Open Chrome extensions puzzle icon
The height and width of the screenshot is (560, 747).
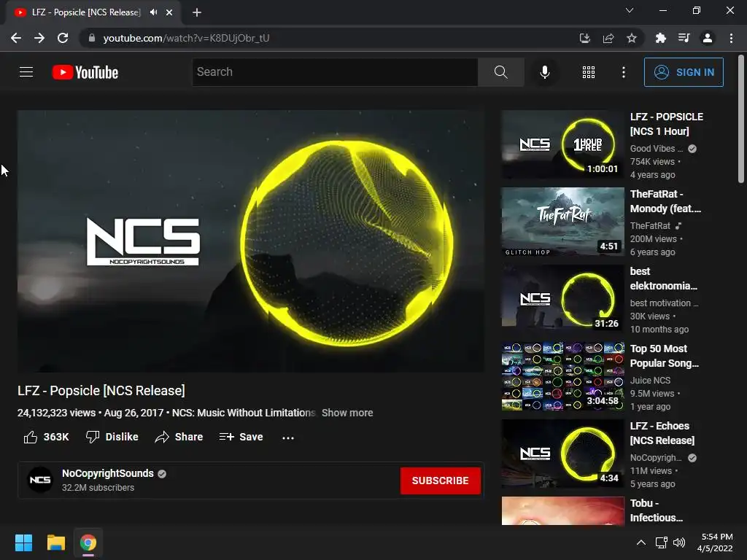click(660, 38)
